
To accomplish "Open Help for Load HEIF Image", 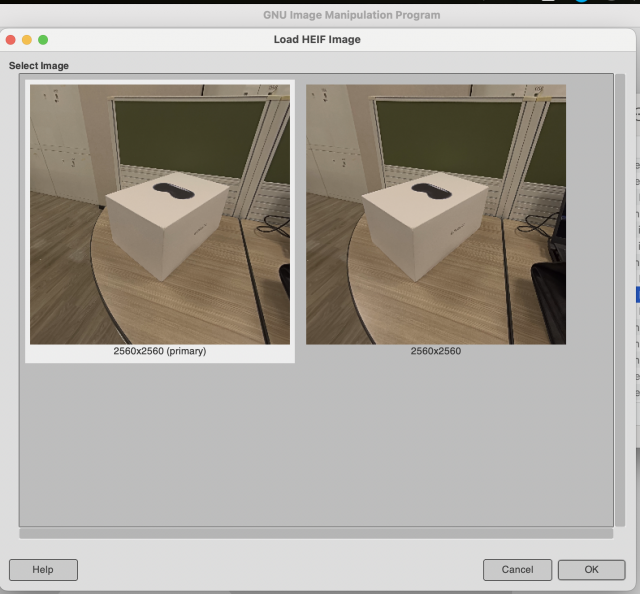I will pos(43,570).
